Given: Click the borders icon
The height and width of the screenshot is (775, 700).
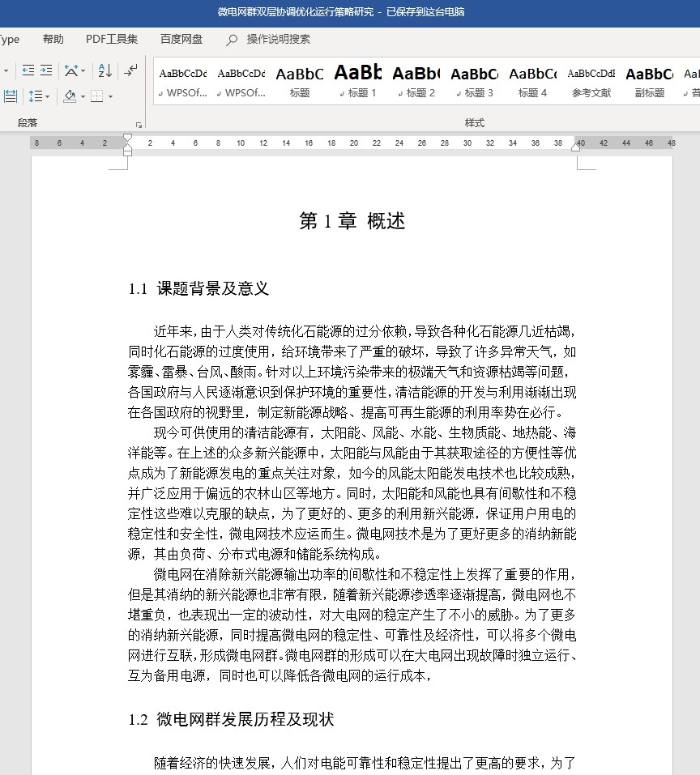Looking at the screenshot, I should click(97, 96).
